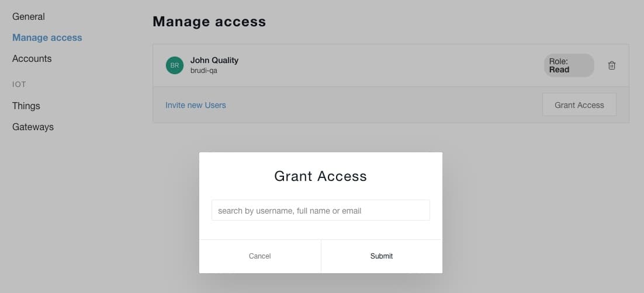This screenshot has height=293, width=644.
Task: Click the Invite new Users link
Action: [x=196, y=105]
